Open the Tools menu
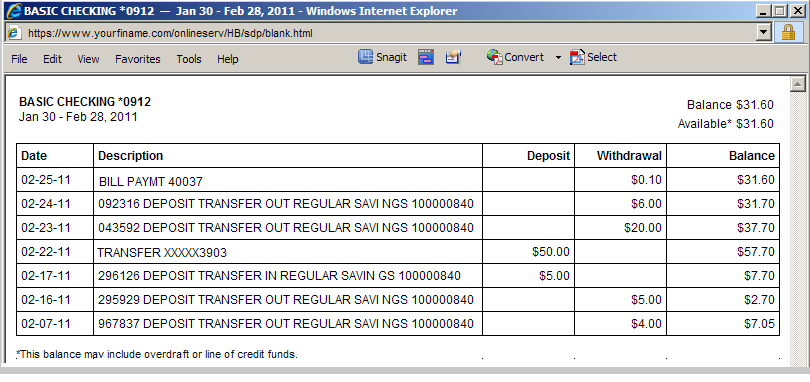 click(189, 59)
